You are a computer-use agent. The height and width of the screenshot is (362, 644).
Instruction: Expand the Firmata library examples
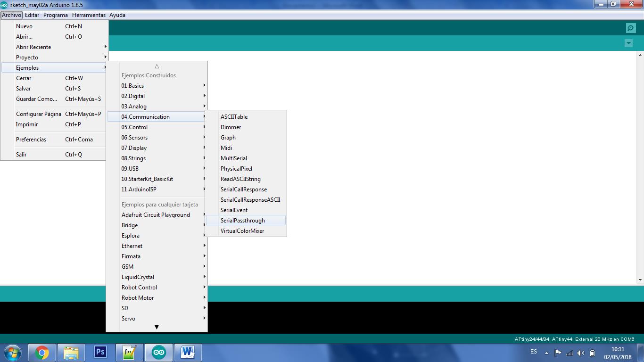click(157, 256)
